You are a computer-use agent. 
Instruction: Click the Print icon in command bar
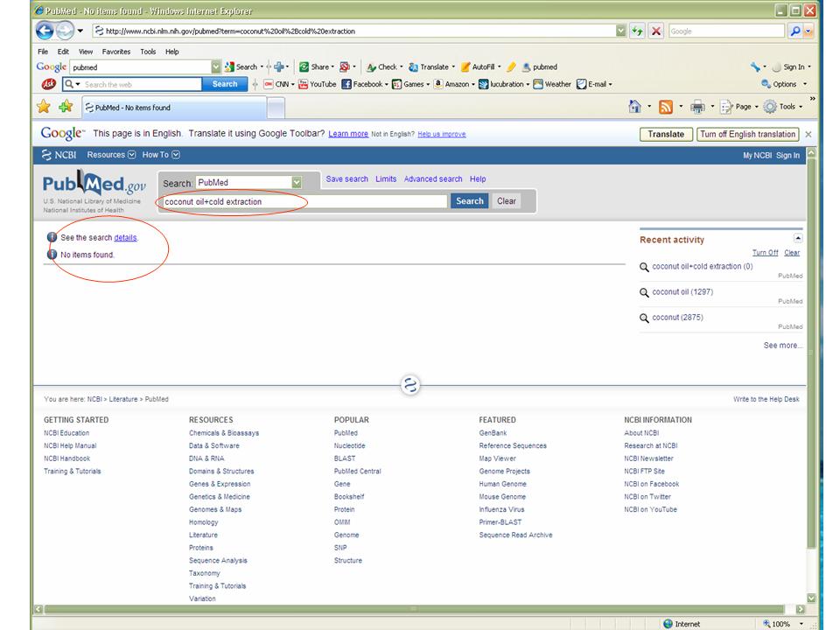click(697, 107)
